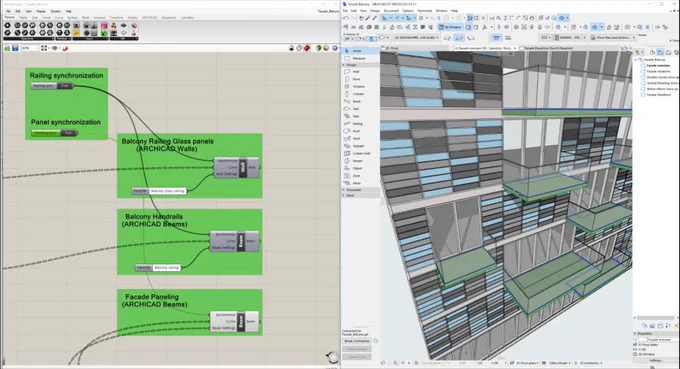Toggle the Panel synchronization boolean
This screenshot has height=369, width=680.
[68, 133]
